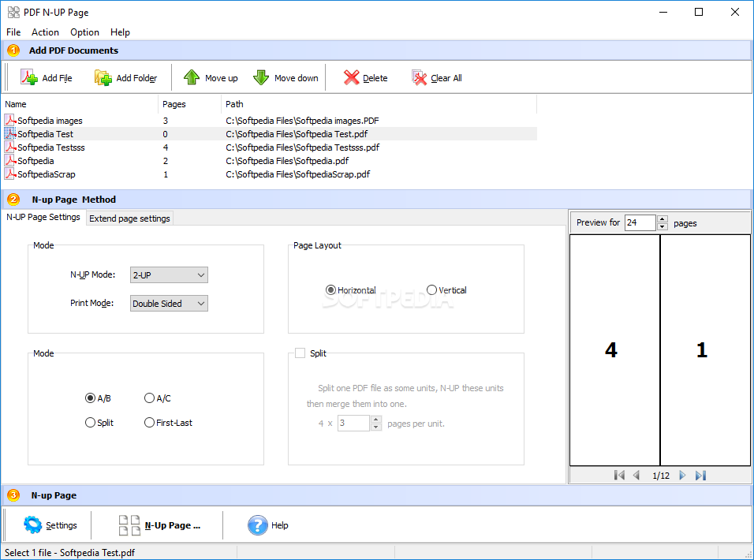Viewport: 754px width, 560px height.
Task: Click the blue question mark Help icon
Action: coord(258,525)
